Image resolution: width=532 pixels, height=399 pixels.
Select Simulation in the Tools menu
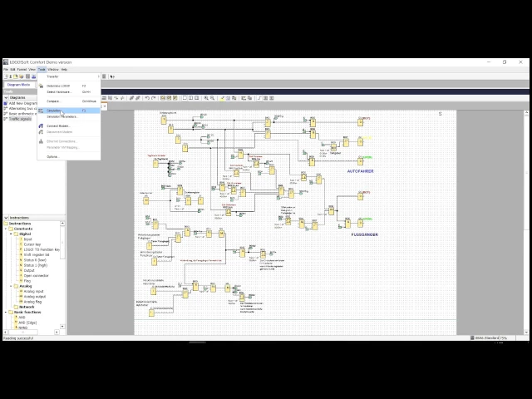[x=55, y=110]
